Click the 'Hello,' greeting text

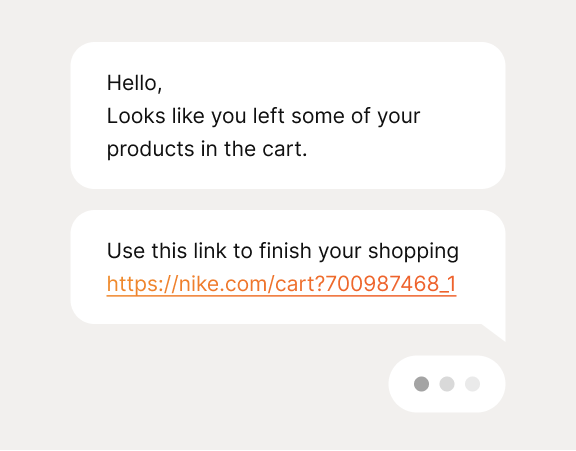[x=134, y=83]
